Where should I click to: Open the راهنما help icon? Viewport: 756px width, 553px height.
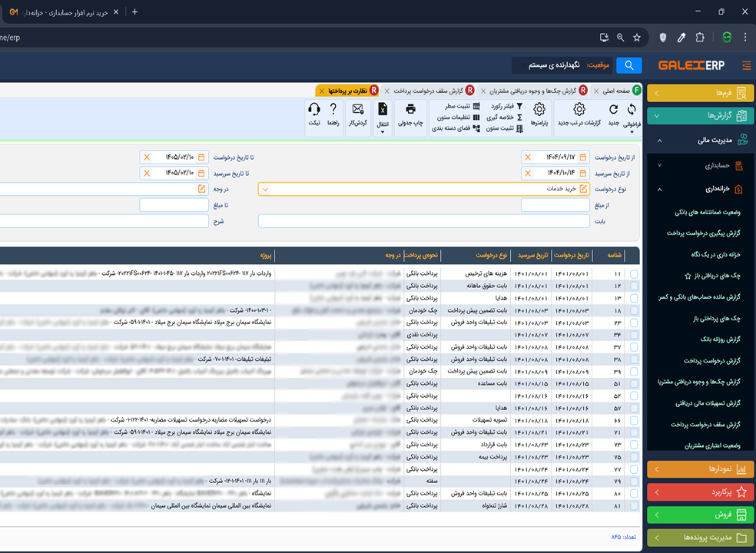click(x=333, y=109)
